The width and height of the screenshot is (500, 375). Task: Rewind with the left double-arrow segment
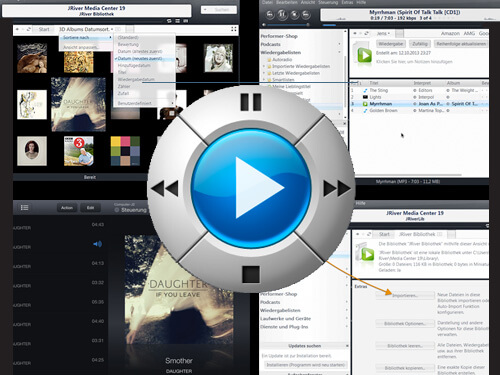(x=165, y=189)
